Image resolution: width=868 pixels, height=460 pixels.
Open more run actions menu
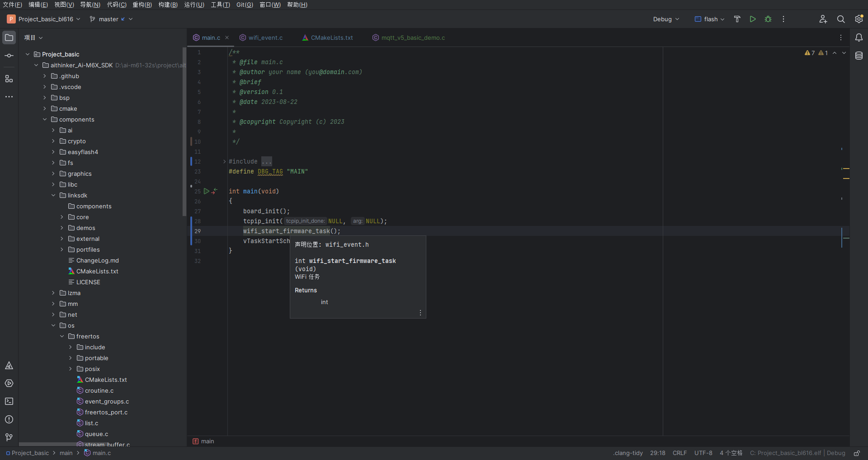pos(783,19)
